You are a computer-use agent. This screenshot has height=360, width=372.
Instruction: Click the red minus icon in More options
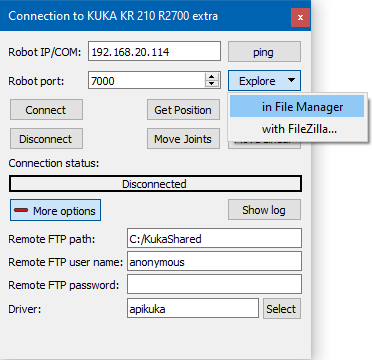[x=21, y=210]
